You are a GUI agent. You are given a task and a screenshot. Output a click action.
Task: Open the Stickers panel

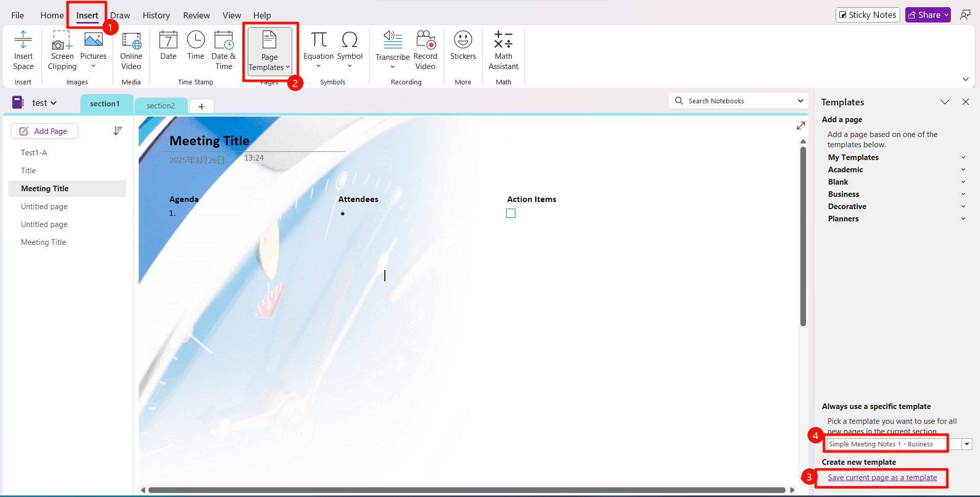pyautogui.click(x=463, y=46)
